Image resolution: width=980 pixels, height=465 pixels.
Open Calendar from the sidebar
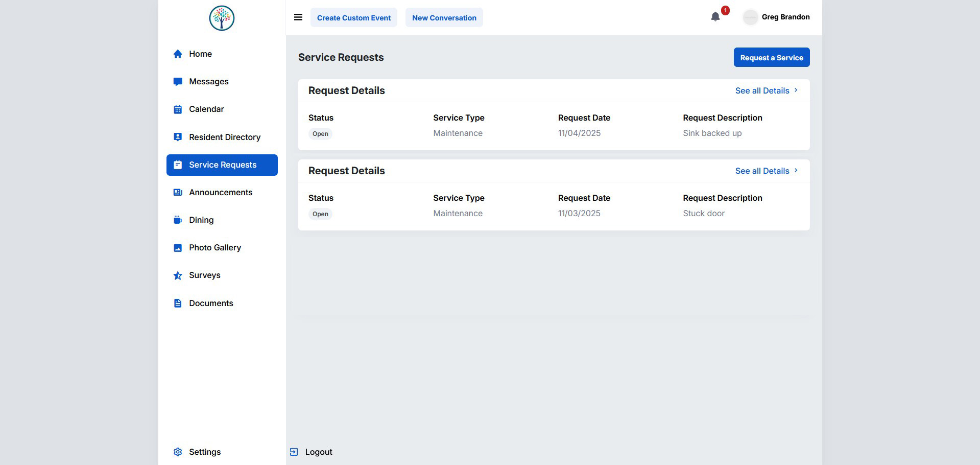tap(222, 109)
